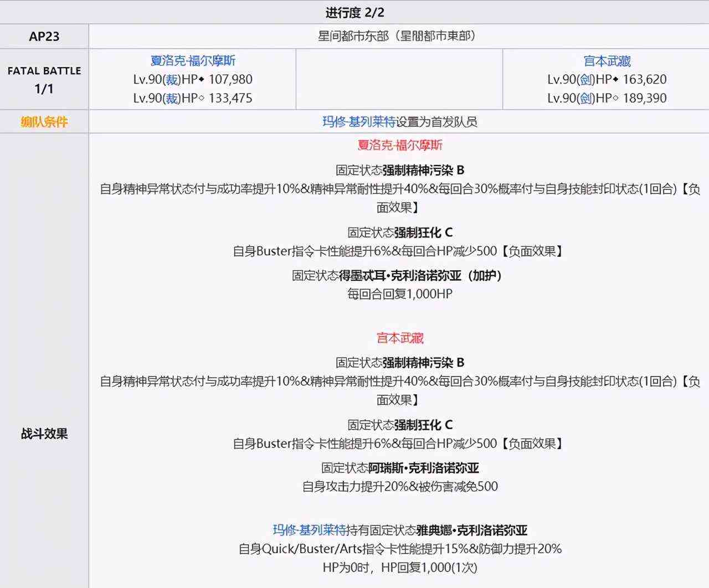The height and width of the screenshot is (588, 709).
Task: Click the 剑 class link on the Lv.90 HP 189,390 line
Action: (x=587, y=99)
